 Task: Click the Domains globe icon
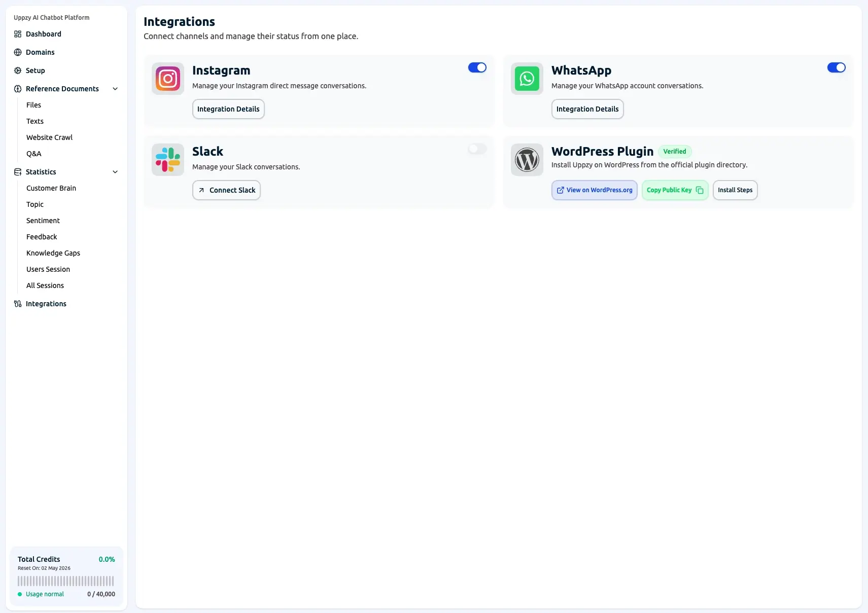pos(18,52)
